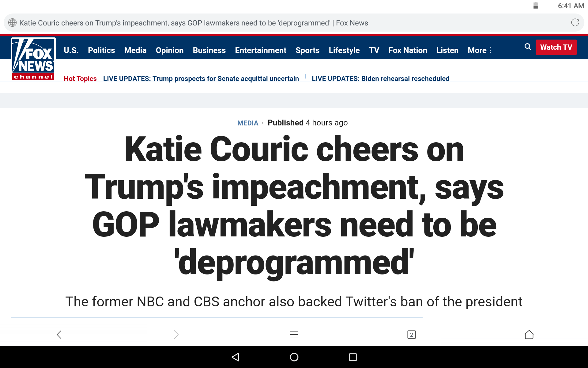Click the Published 4 hours ago timestamp
The height and width of the screenshot is (368, 588).
click(x=307, y=123)
